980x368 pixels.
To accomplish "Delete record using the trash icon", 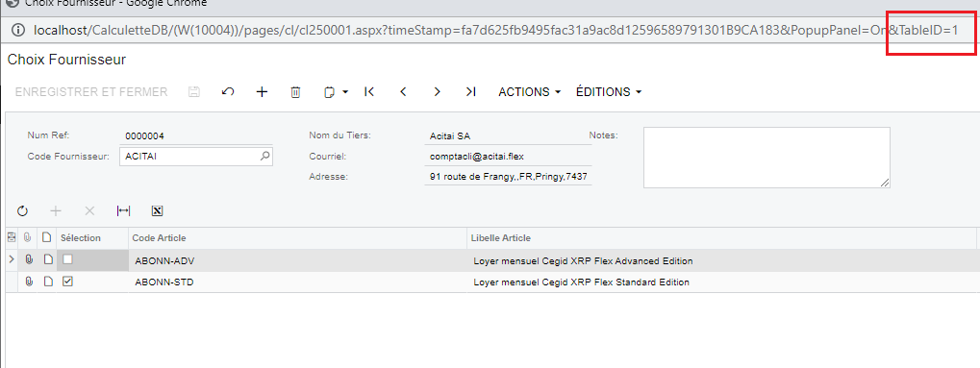I will (x=295, y=92).
